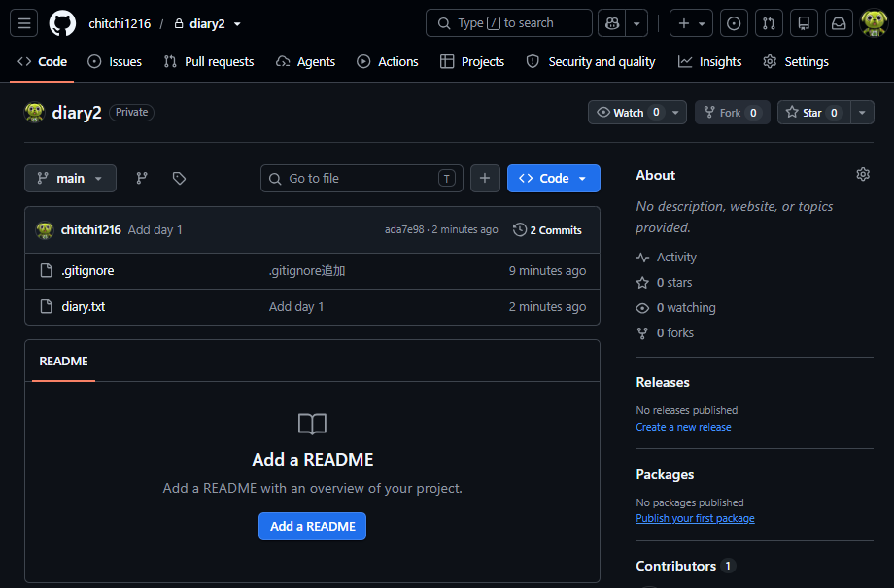Edit repository details via About gear icon
The height and width of the screenshot is (588, 894).
[863, 175]
